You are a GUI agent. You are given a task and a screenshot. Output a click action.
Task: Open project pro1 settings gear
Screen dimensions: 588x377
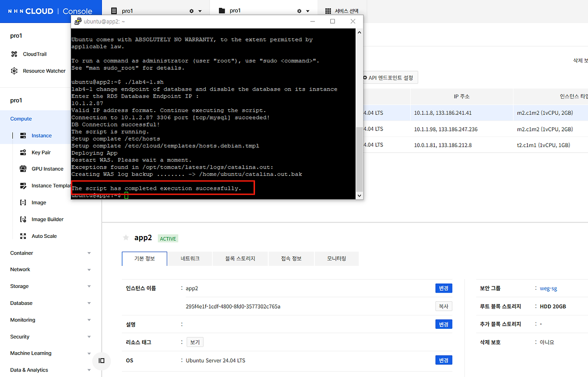[299, 11]
